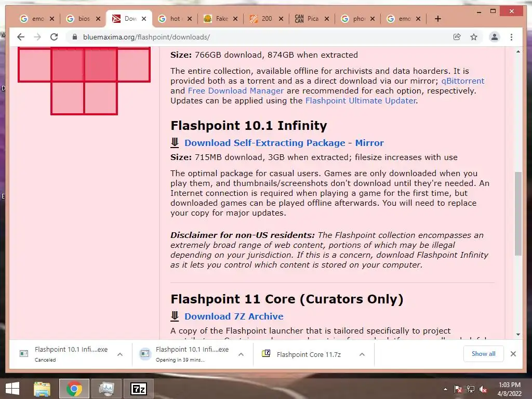The image size is (532, 399).
Task: Open the Windows Start menu
Action: pos(12,389)
